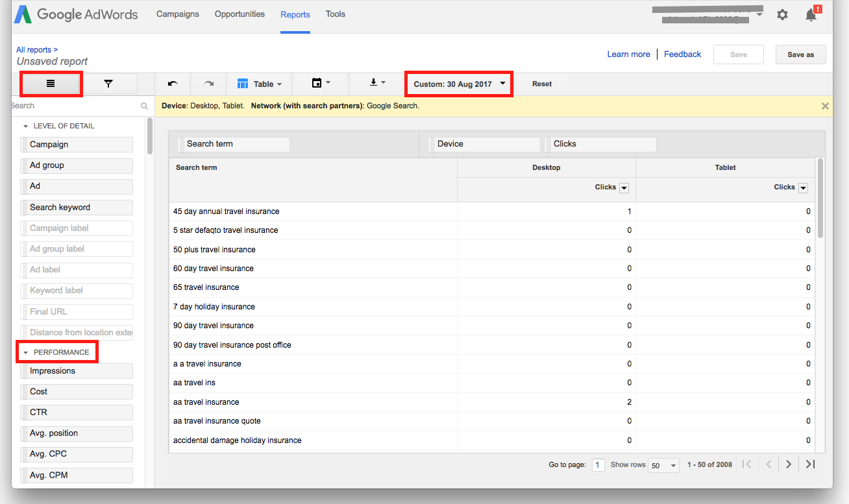Screen dimensions: 849x504
Task: Click the Go to page number field
Action: (598, 465)
